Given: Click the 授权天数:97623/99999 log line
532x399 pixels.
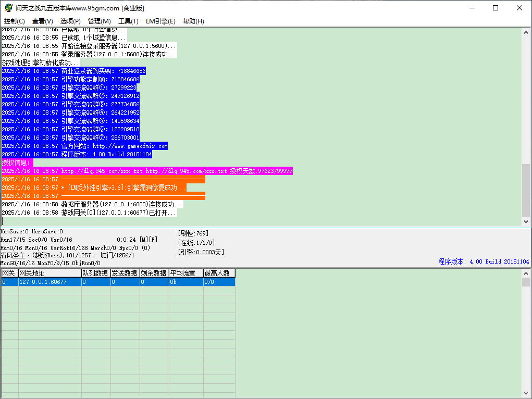Looking at the screenshot, I should point(147,171).
